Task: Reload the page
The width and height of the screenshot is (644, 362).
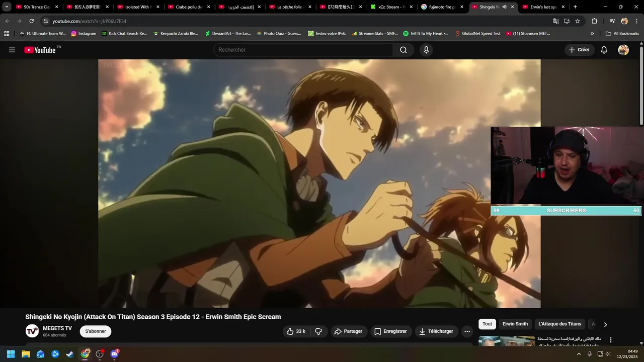Action: coord(31,21)
